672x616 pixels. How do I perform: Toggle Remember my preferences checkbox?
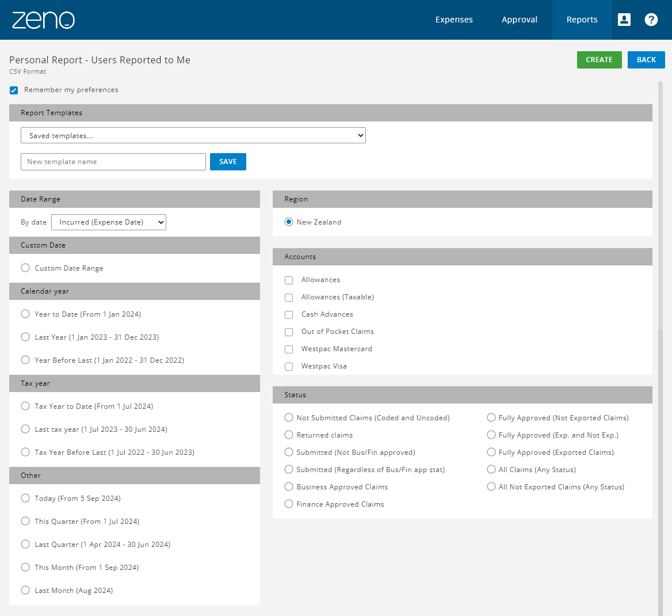14,90
